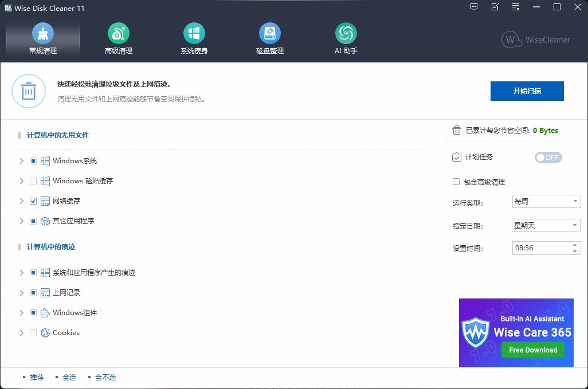Click the 开始扫描 button
Screen dimensions: 588x389
(x=527, y=91)
